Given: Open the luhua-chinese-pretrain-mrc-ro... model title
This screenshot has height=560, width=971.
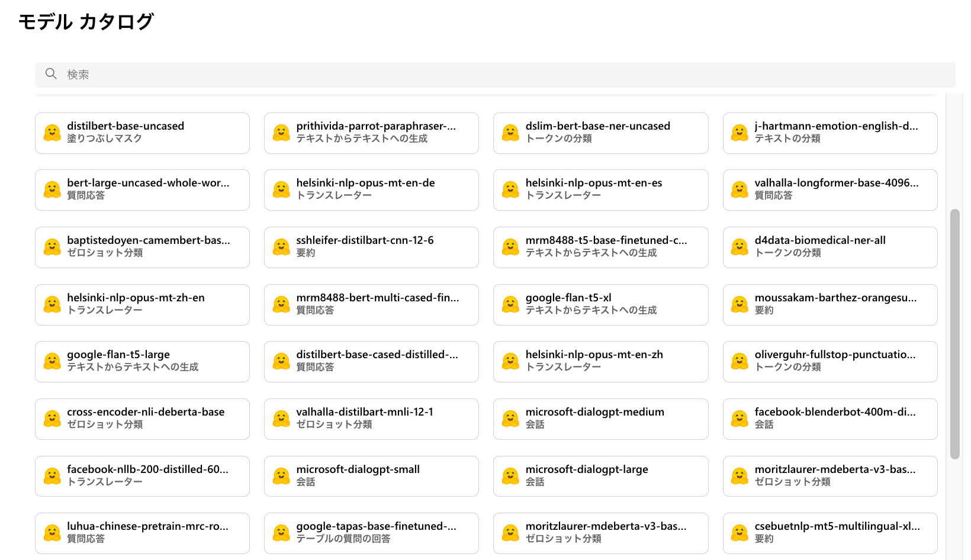Looking at the screenshot, I should pos(147,526).
